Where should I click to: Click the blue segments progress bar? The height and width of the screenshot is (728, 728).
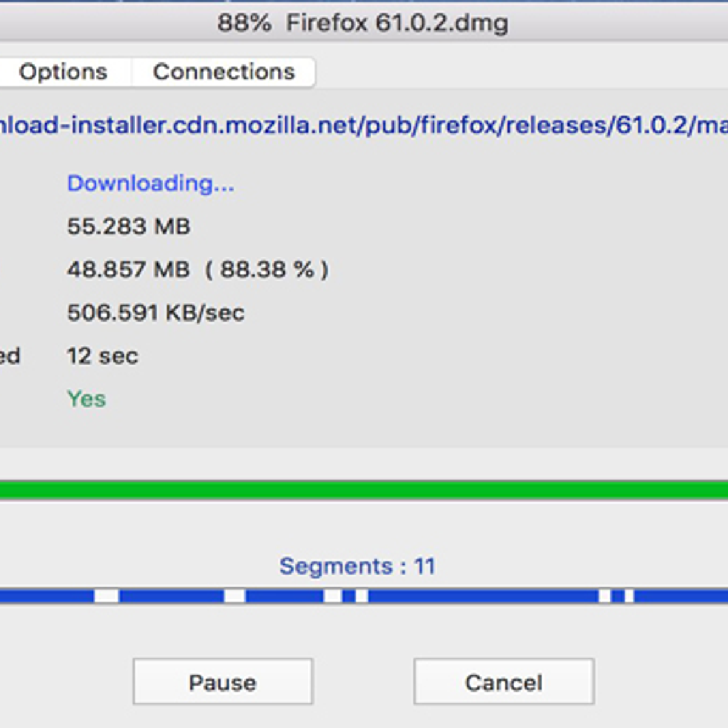[485, 596]
